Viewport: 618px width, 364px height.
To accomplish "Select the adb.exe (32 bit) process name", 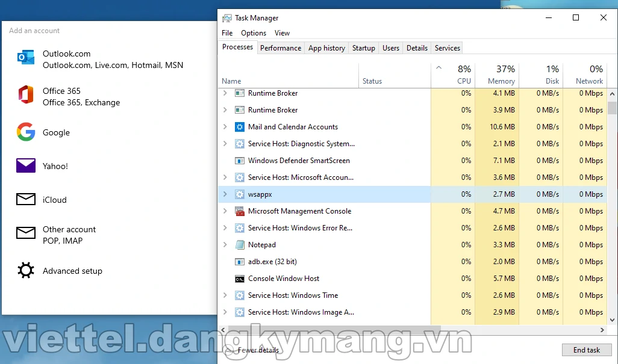I will point(272,262).
